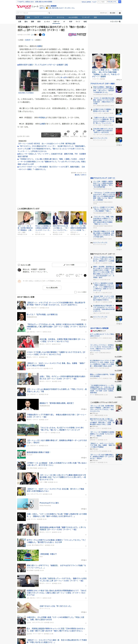The image size is (138, 644).
Task: Play video thumbnail for DeNA ジャクソン ranking
Action: coord(119,298)
